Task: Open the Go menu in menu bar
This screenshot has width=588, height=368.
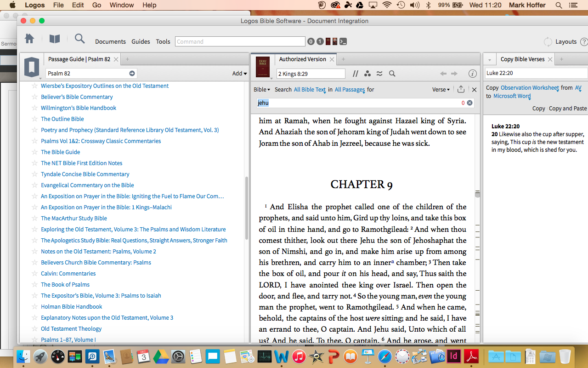Action: point(96,5)
